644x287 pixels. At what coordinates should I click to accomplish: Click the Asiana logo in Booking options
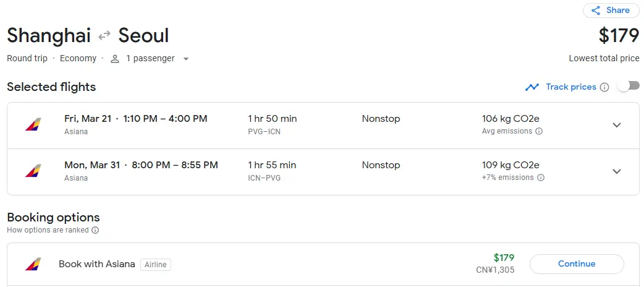[33, 264]
